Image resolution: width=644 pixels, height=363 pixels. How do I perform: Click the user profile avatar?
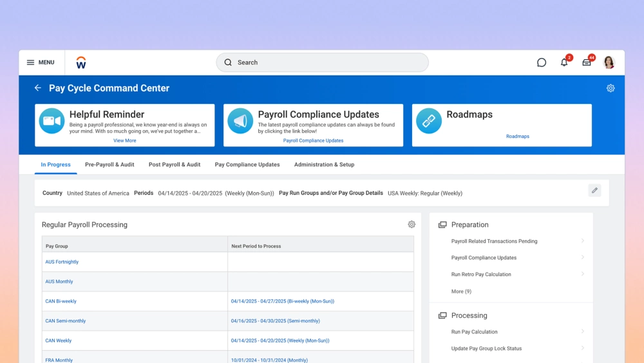coord(609,63)
